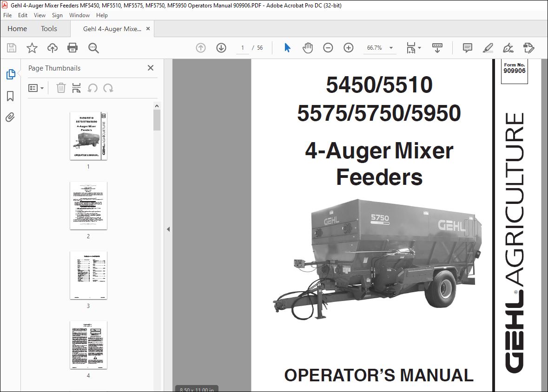
Task: Print the document with printer icon
Action: point(73,48)
